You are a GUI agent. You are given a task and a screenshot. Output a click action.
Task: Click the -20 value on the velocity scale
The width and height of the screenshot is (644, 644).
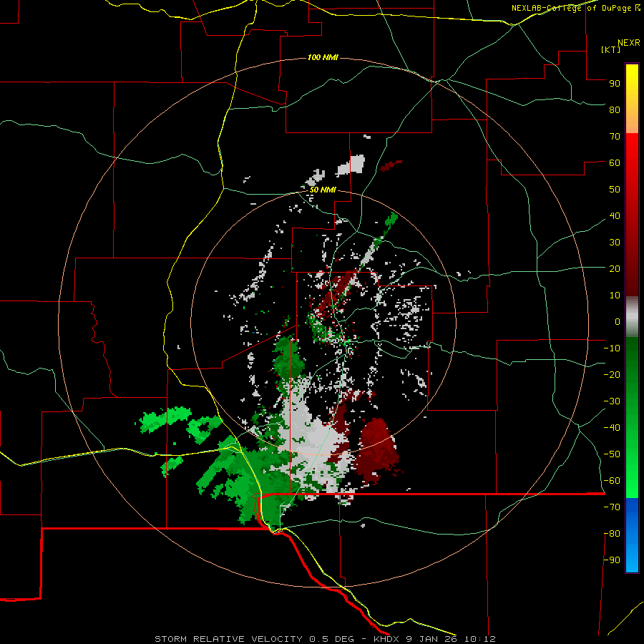pyautogui.click(x=612, y=374)
